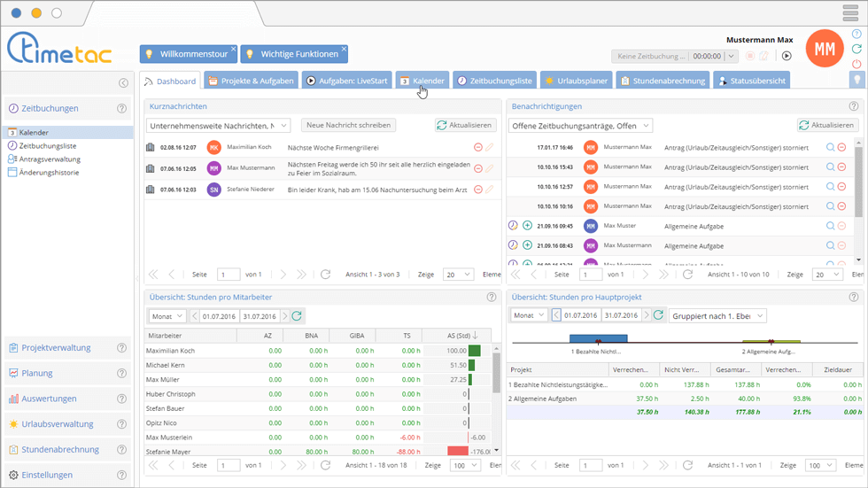This screenshot has width=868, height=488.
Task: Start time tracking with the play button
Action: (787, 56)
